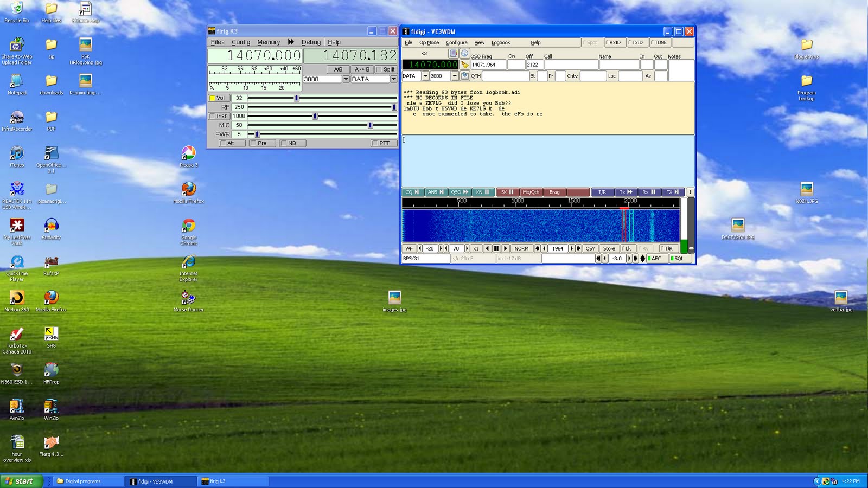Click the MIC slider handle in flrig
This screenshot has height=488, width=868.
coord(370,125)
